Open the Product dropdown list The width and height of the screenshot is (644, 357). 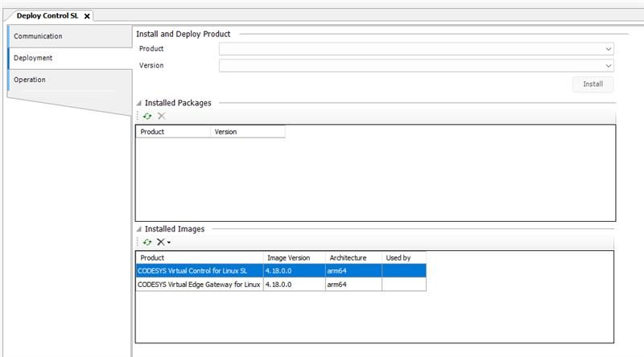pyautogui.click(x=609, y=49)
